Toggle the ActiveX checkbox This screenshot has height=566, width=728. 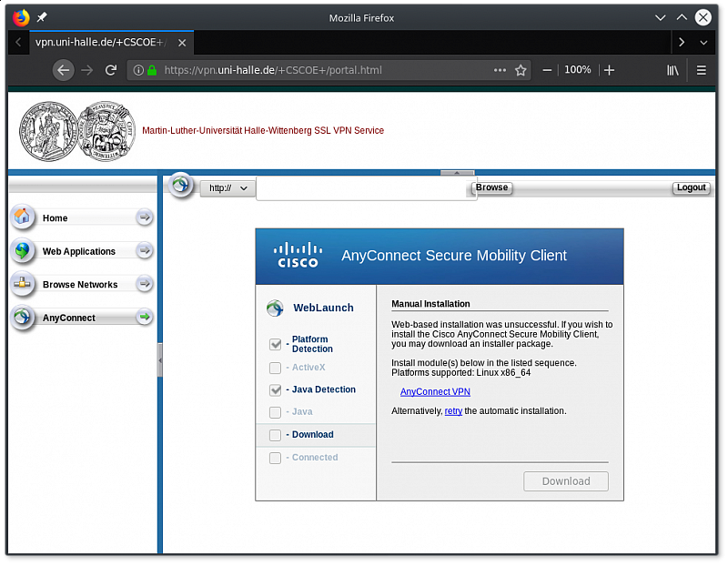(276, 368)
